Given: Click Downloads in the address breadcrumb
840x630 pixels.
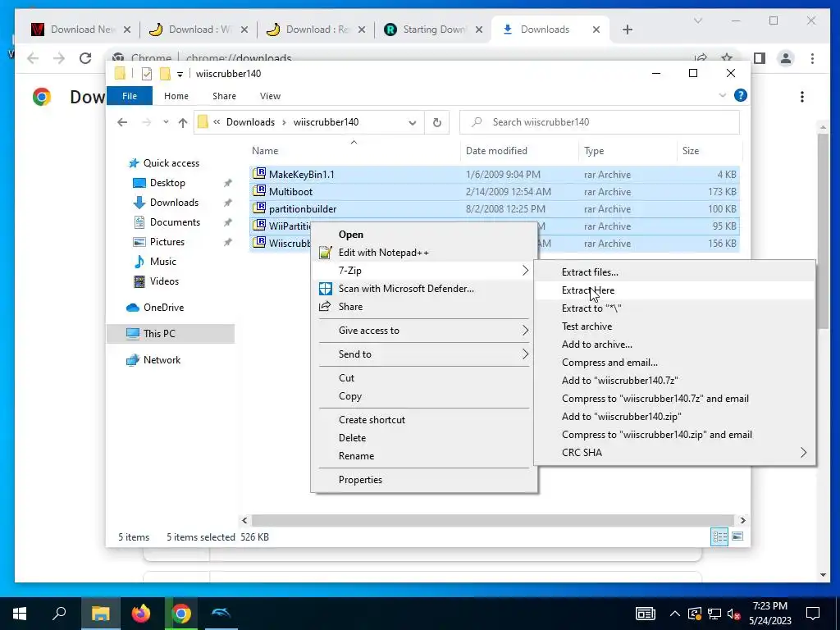Looking at the screenshot, I should pos(250,122).
